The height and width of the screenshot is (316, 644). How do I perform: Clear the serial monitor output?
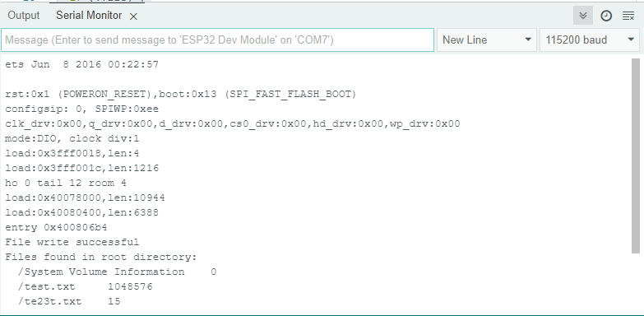pos(628,16)
